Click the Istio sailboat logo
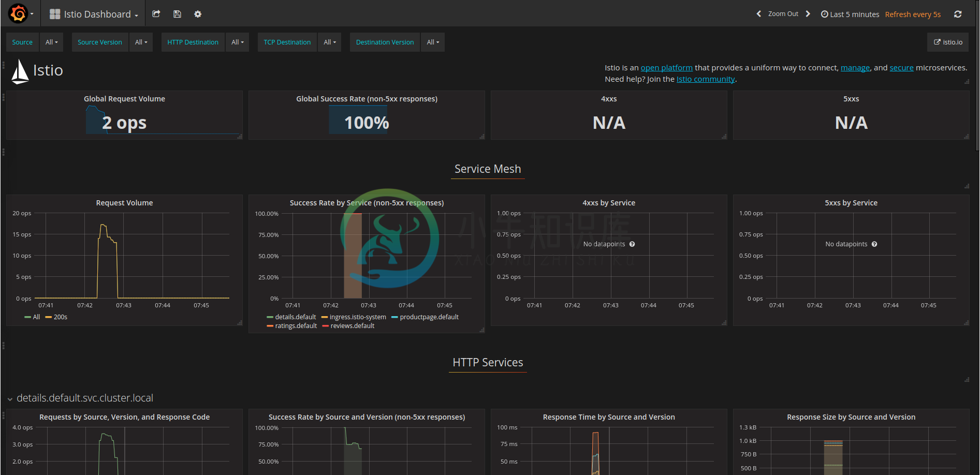 click(20, 71)
